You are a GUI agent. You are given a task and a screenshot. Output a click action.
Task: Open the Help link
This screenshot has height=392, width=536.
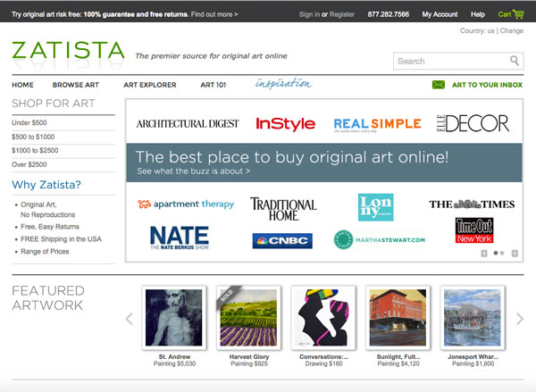coord(478,14)
